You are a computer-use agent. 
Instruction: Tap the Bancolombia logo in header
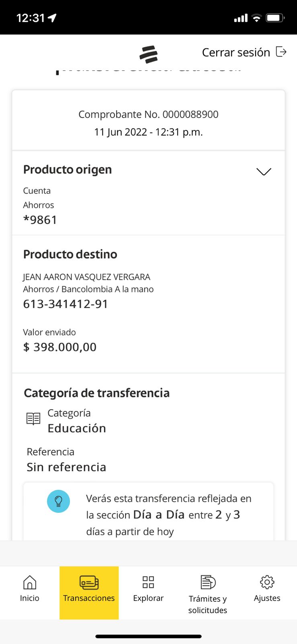149,54
